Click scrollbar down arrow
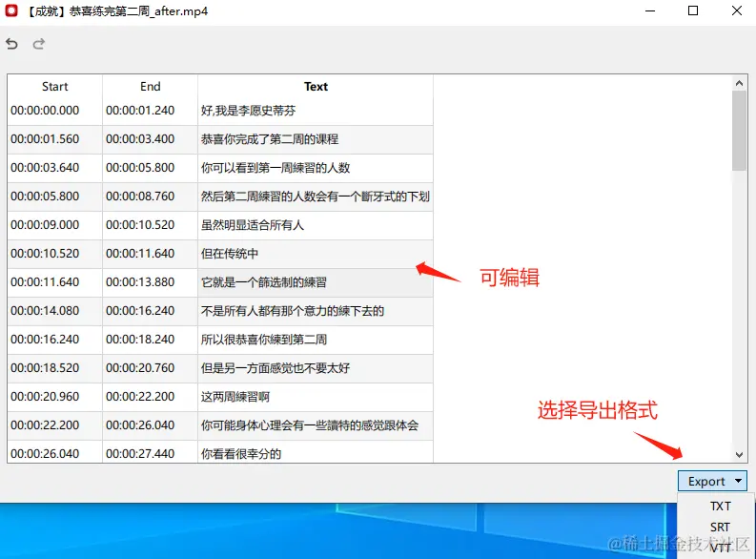 (x=739, y=454)
